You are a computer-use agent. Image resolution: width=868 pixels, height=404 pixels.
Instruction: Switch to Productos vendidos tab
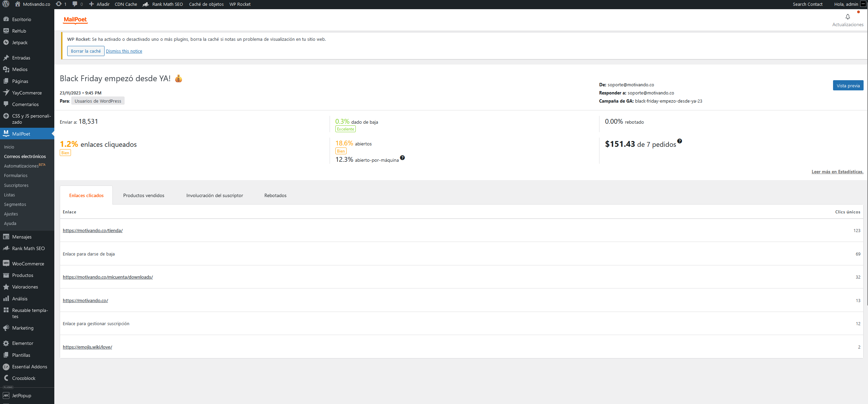coord(144,195)
